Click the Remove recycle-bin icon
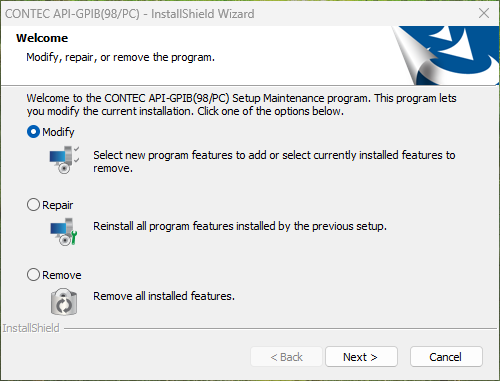 point(64,302)
